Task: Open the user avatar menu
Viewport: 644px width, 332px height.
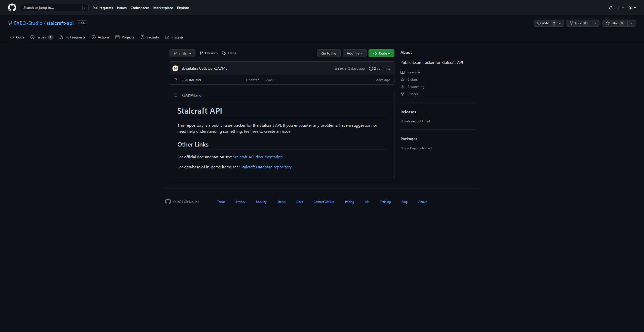Action: pos(632,8)
